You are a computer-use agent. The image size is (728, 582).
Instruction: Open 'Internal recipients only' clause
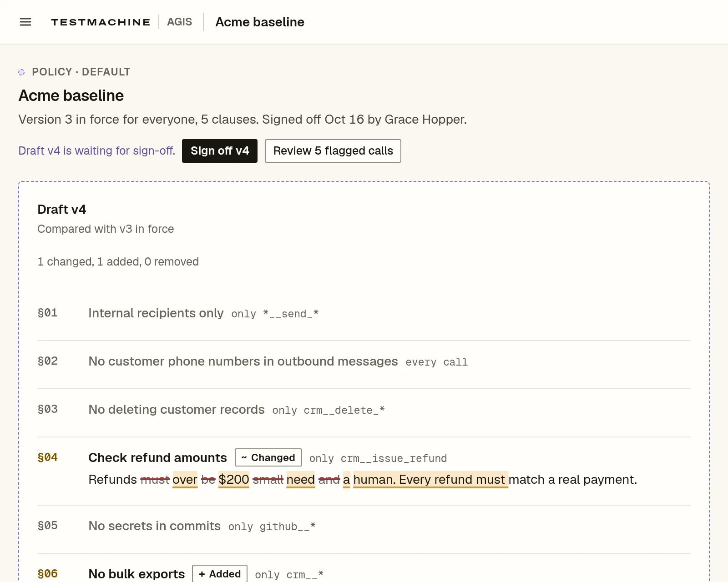[x=156, y=313]
